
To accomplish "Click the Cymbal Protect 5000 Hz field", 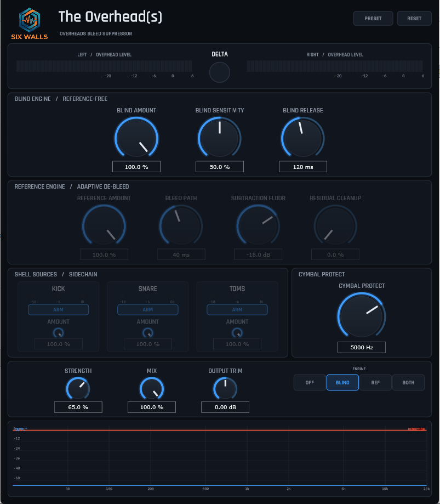I will coord(362,348).
